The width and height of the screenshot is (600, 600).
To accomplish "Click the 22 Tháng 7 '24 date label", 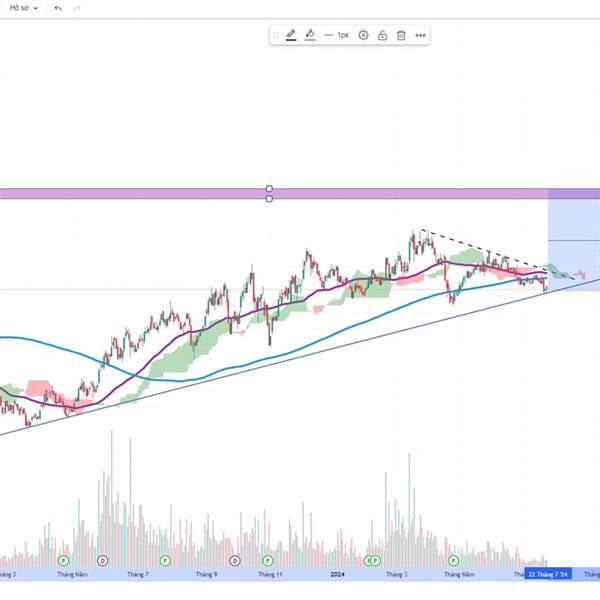I will 548,574.
